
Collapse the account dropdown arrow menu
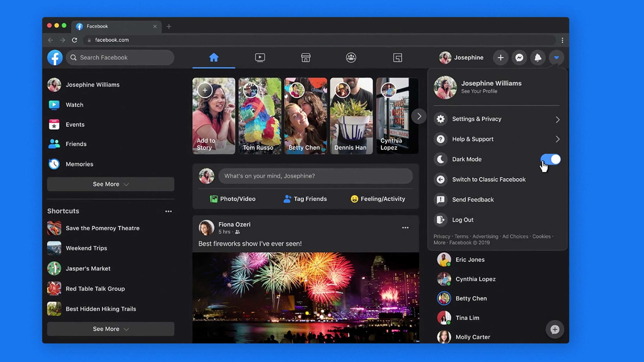click(x=556, y=58)
